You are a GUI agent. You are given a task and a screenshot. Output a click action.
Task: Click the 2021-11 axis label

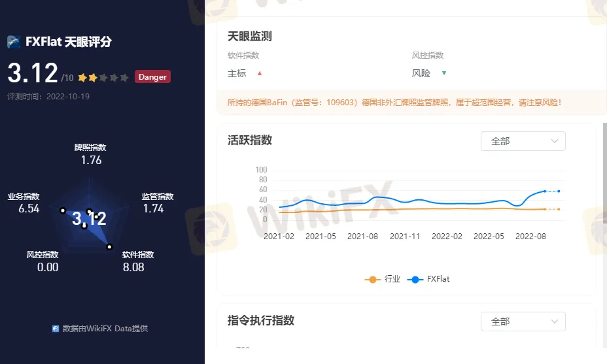tap(405, 237)
